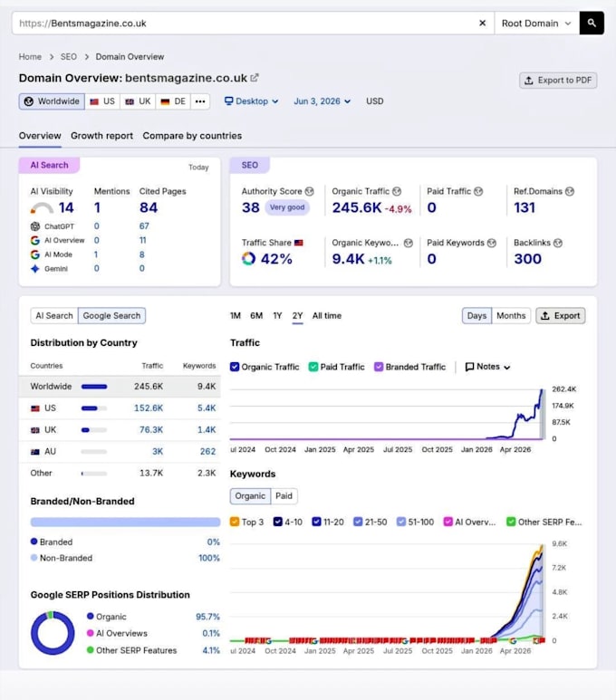Click the Export to PDF button
This screenshot has width=616, height=700.
coord(558,81)
